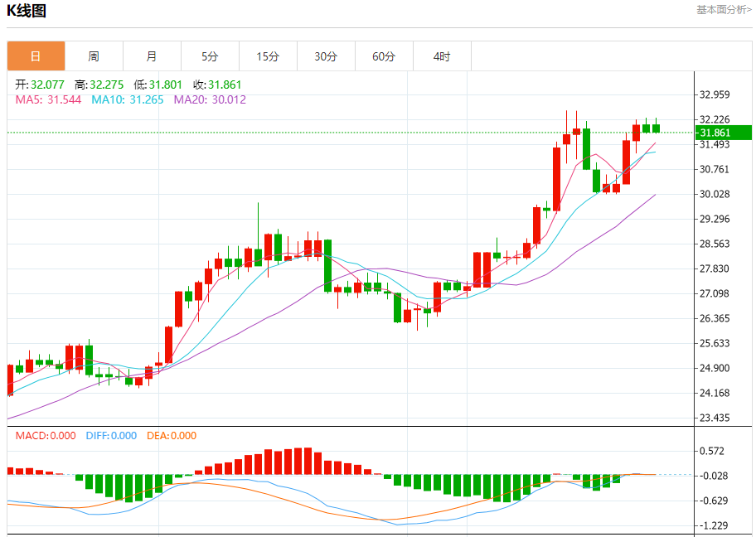Viewport: 756px width, 537px height.
Task: Click the 32.959 price axis label
Action: pyautogui.click(x=714, y=95)
